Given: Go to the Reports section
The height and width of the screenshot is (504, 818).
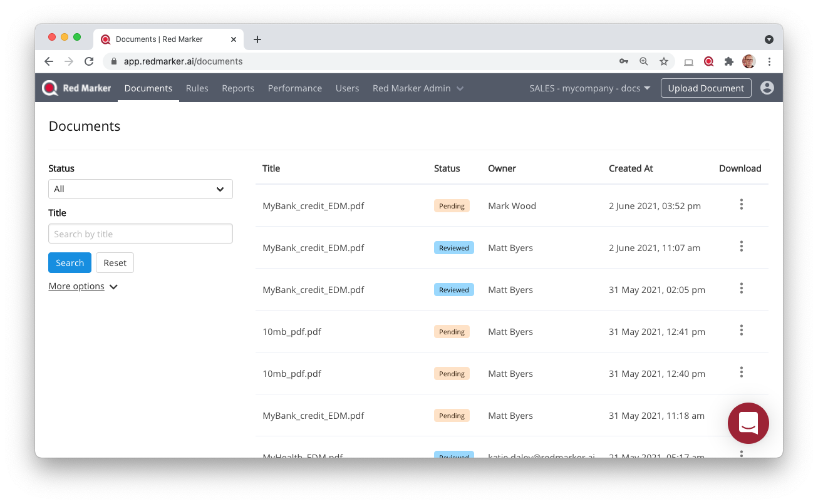Looking at the screenshot, I should pyautogui.click(x=238, y=88).
